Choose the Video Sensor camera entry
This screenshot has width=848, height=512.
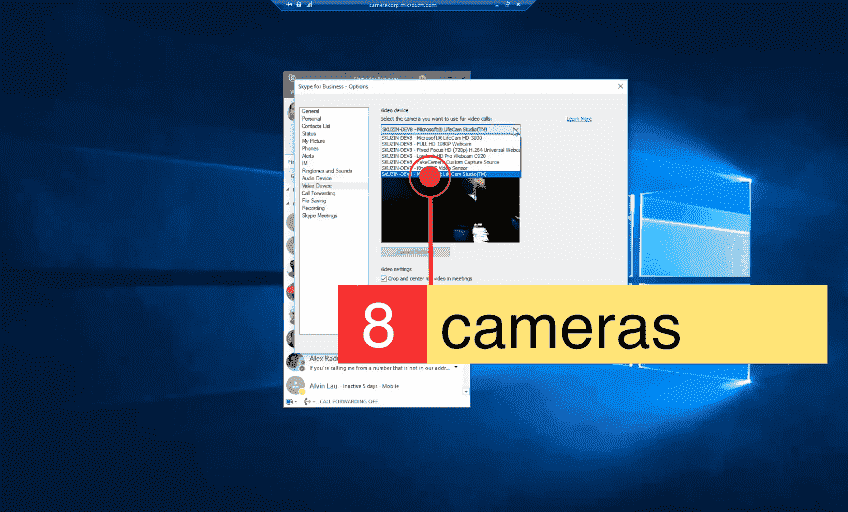(x=450, y=168)
